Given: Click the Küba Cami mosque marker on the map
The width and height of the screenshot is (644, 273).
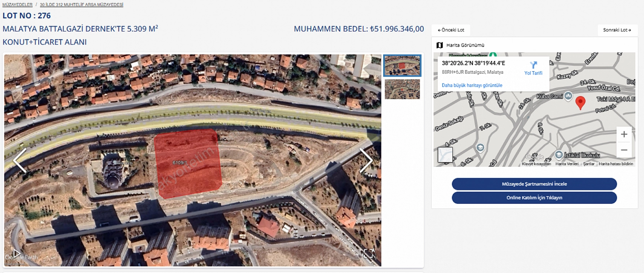Looking at the screenshot, I should (x=569, y=96).
